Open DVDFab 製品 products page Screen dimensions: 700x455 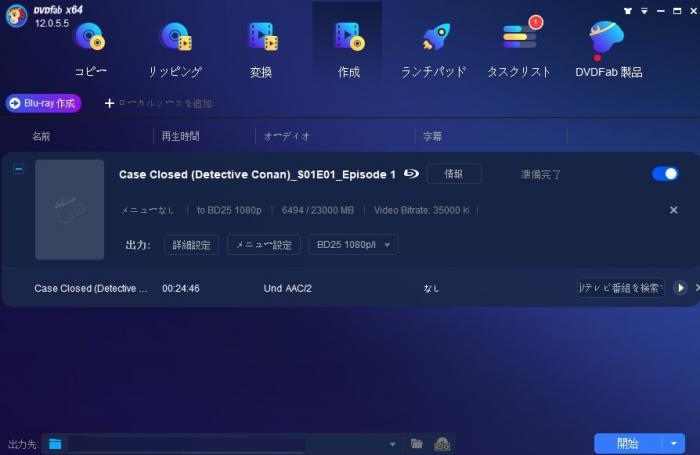(609, 50)
